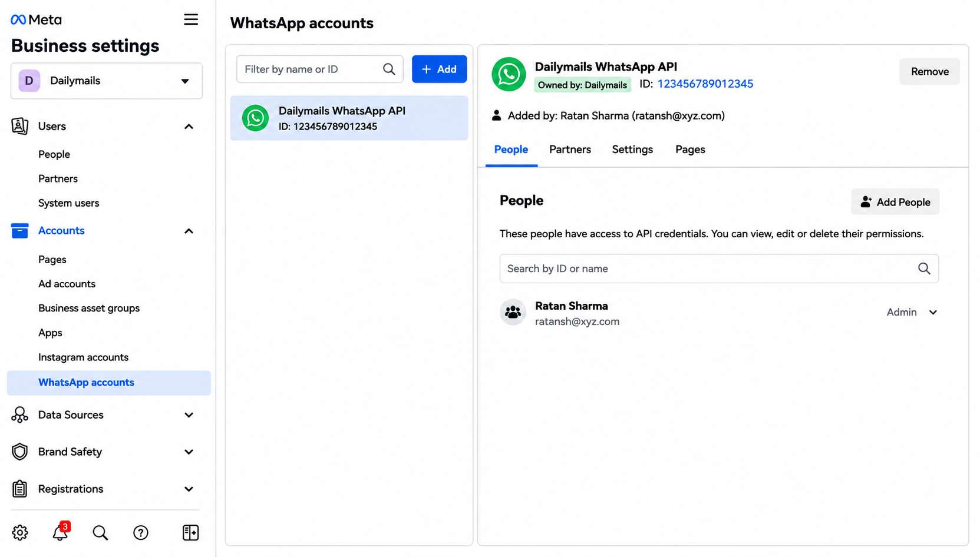Click the Filter by name or ID field
The width and height of the screenshot is (980, 557).
320,69
